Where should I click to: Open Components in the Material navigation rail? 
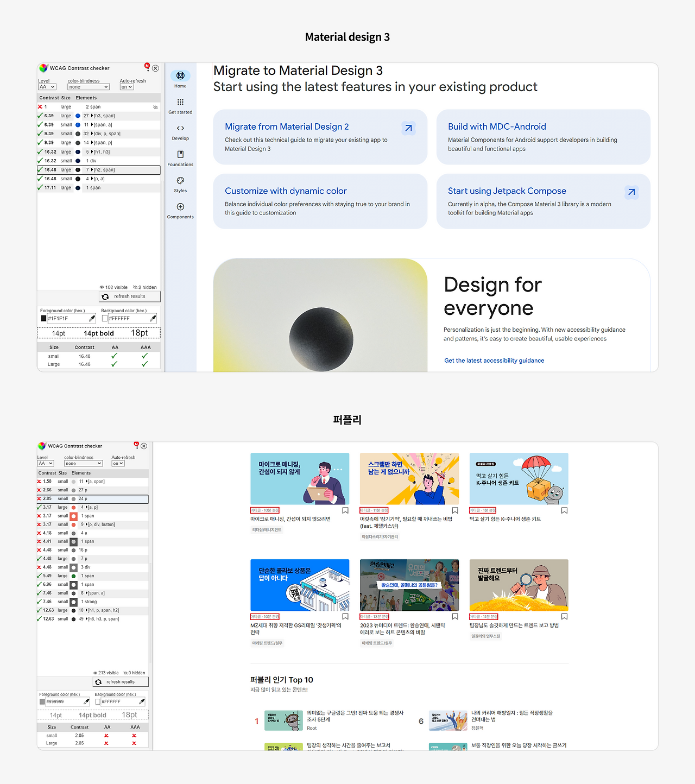tap(180, 211)
